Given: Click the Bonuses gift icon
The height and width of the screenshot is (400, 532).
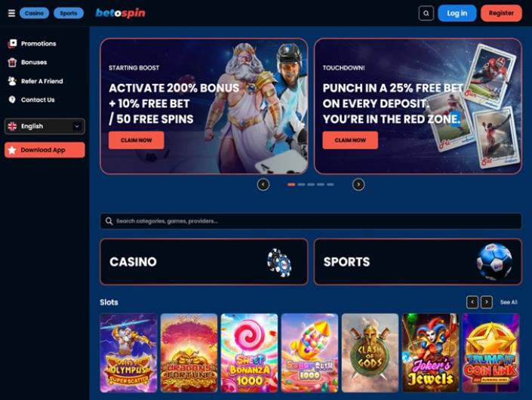Looking at the screenshot, I should (12, 63).
